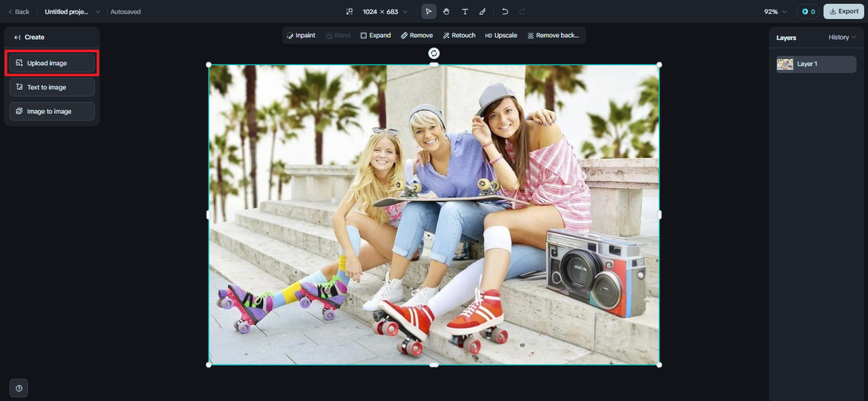
Task: Open the help question mark button
Action: pos(19,388)
